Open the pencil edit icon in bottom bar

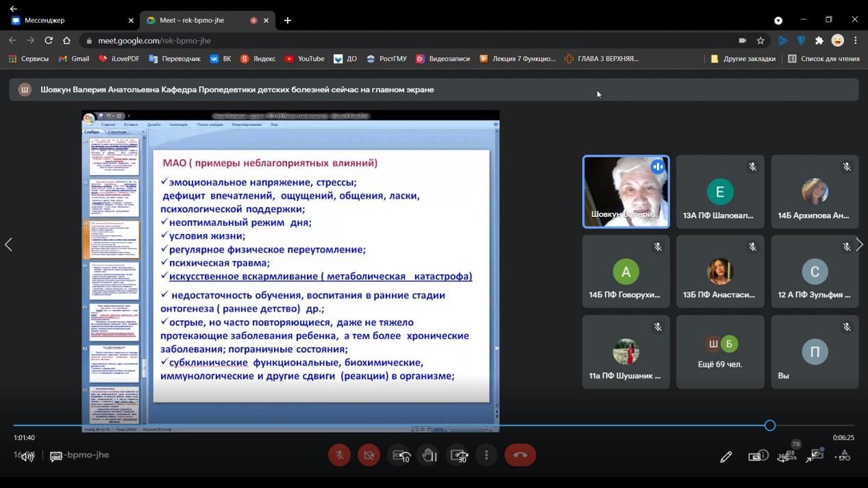coord(726,457)
